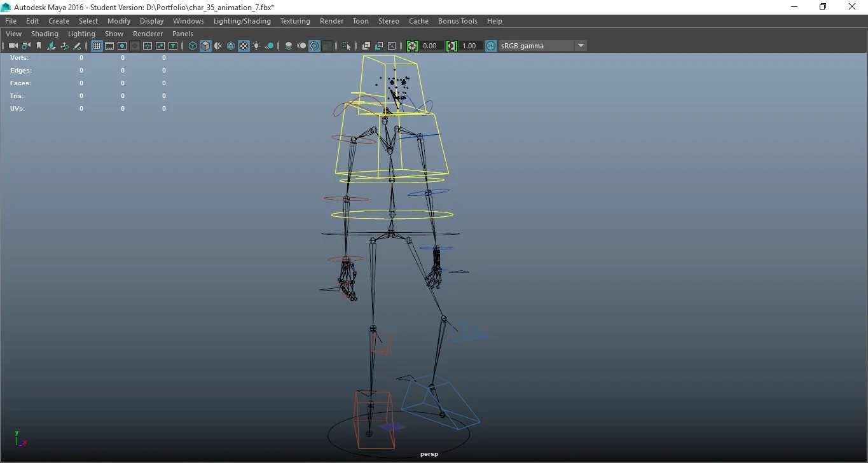This screenshot has height=463, width=868.
Task: Open the sRGB gamma dropdown
Action: [580, 45]
